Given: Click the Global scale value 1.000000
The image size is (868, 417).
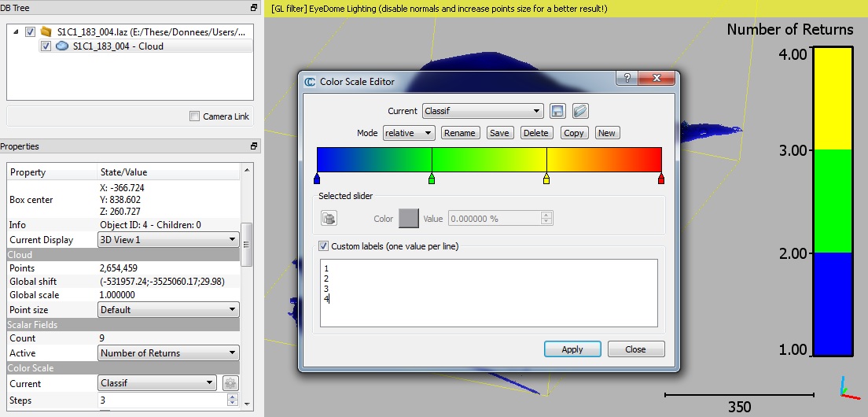Looking at the screenshot, I should 117,294.
